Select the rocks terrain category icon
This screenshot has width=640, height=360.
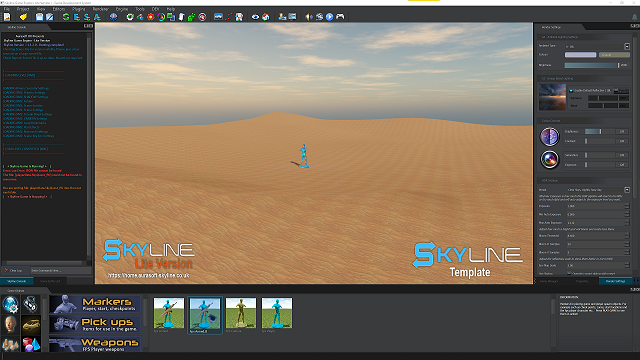[x=10, y=344]
